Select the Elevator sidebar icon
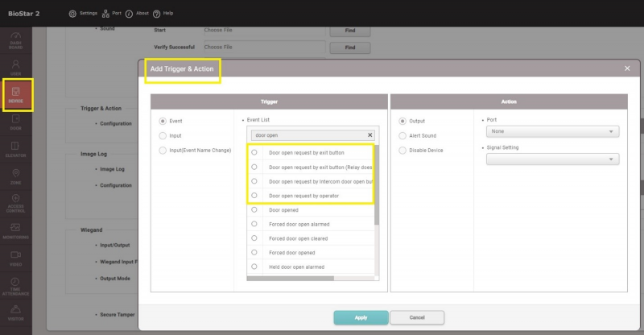 coord(15,149)
